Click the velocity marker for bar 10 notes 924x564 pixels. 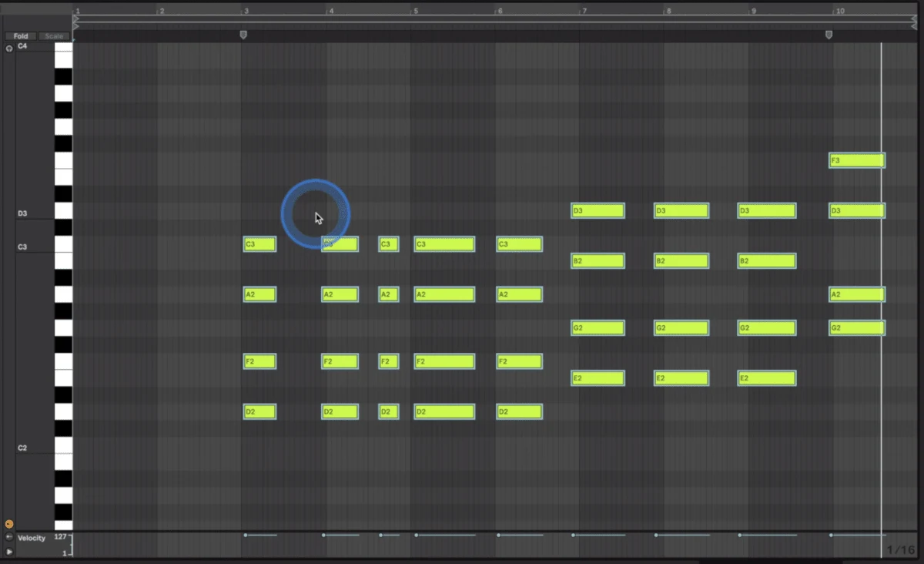[x=831, y=535]
